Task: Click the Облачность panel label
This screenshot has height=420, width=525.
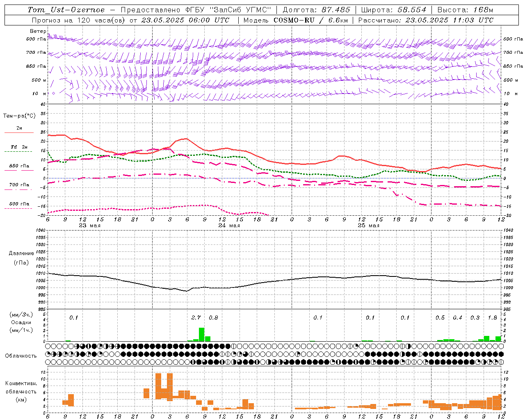Action: pos(21,356)
